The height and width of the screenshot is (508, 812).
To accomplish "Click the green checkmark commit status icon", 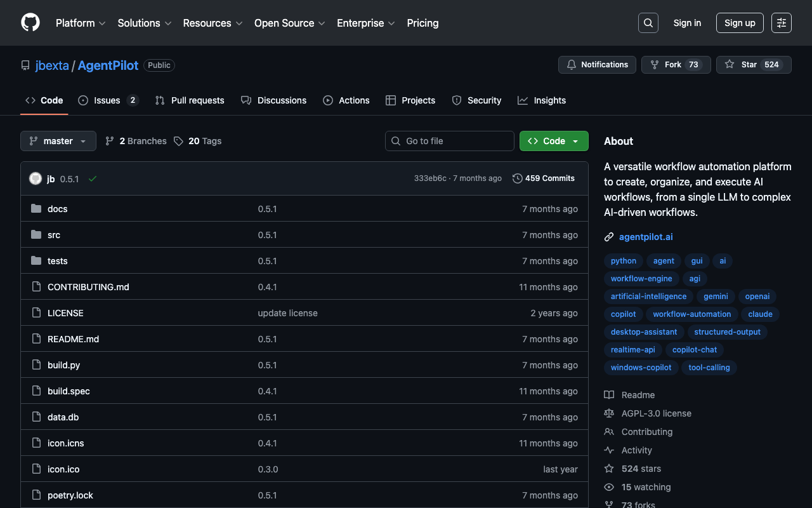I will (x=93, y=179).
